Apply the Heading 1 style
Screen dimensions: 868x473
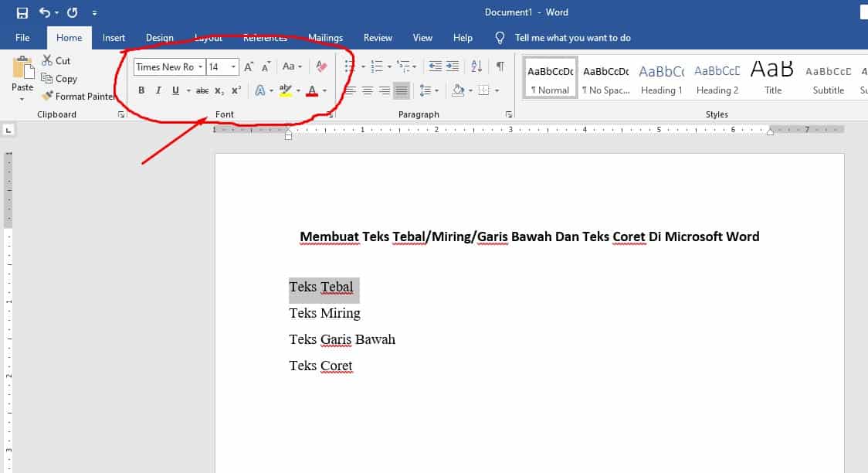pos(662,77)
